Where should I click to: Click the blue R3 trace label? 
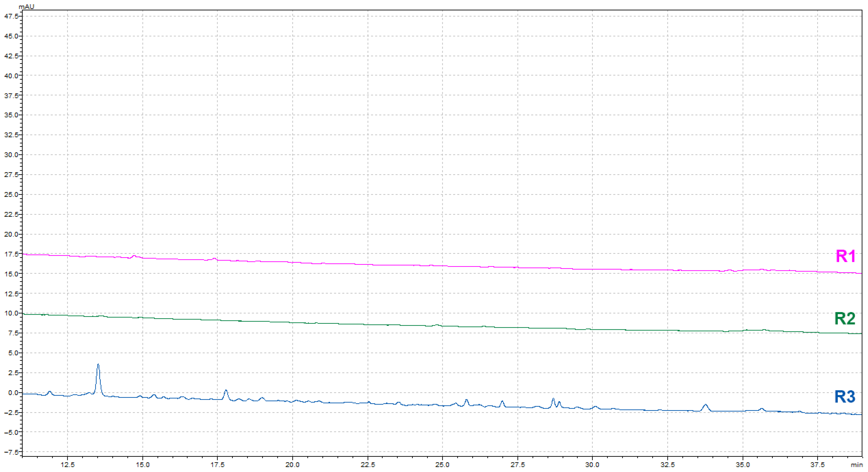click(x=845, y=397)
